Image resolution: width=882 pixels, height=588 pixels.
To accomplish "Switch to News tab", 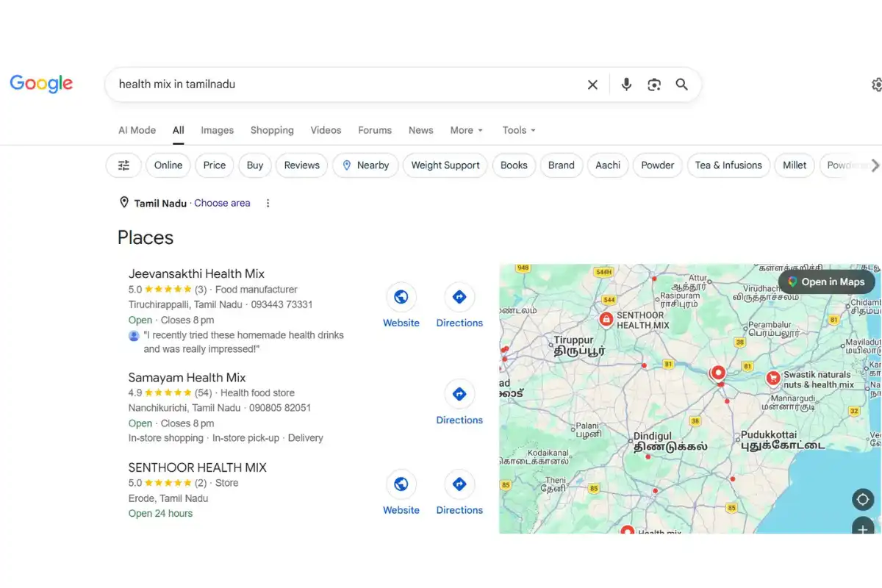I will point(421,130).
